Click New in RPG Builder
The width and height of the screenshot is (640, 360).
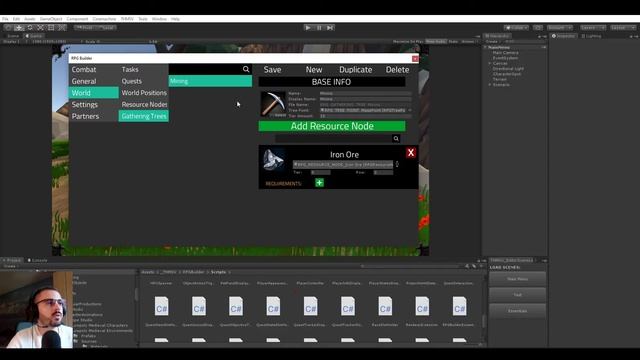314,70
